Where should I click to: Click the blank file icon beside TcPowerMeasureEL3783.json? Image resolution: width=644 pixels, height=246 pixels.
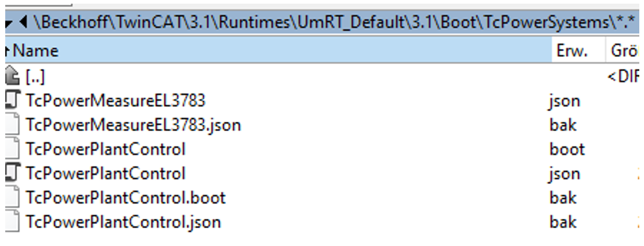pyautogui.click(x=12, y=125)
